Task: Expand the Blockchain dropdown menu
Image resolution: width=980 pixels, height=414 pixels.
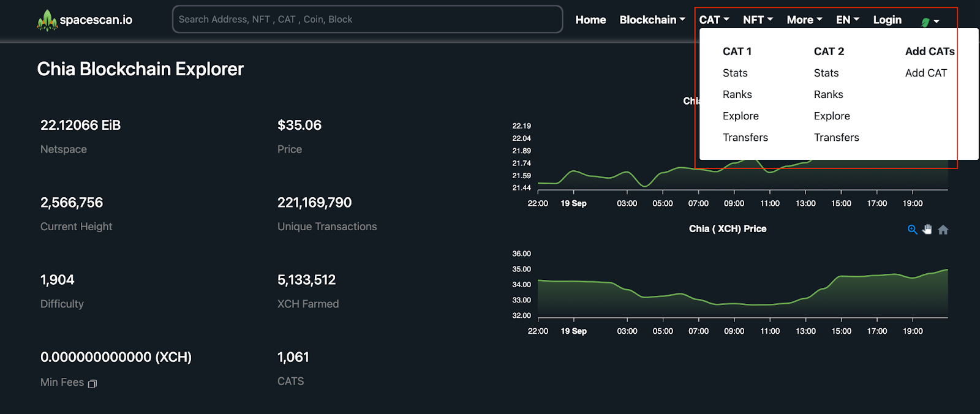Action: [652, 20]
